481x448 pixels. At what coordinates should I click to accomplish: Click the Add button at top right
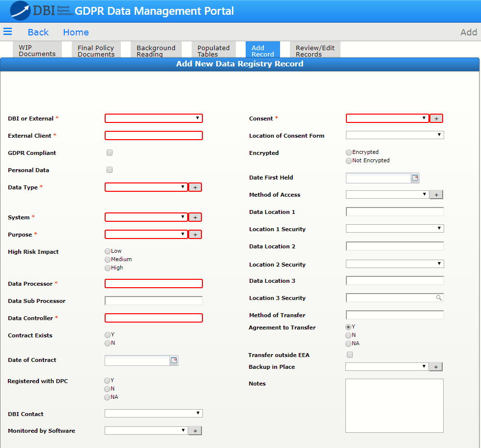468,32
